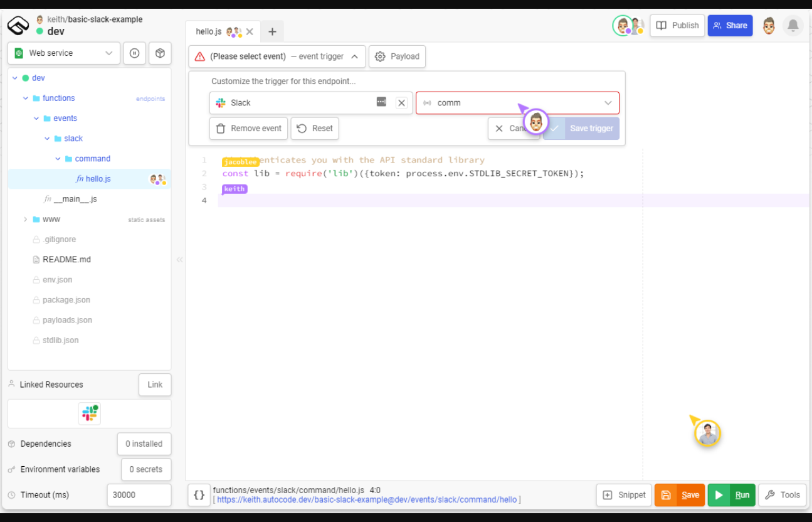Click the Timeout value field
Screen dimensions: 812x522
coord(139,495)
